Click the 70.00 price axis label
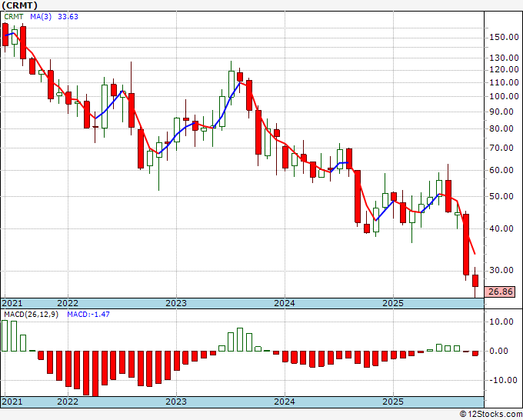The width and height of the screenshot is (523, 420). click(501, 148)
